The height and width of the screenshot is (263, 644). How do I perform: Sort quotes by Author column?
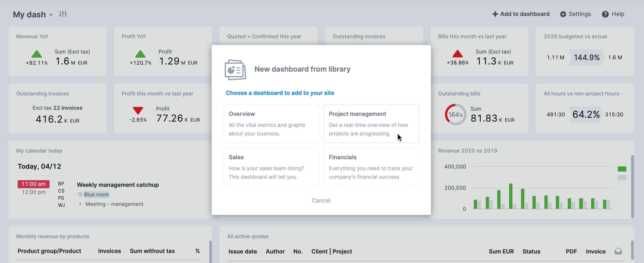(275, 251)
